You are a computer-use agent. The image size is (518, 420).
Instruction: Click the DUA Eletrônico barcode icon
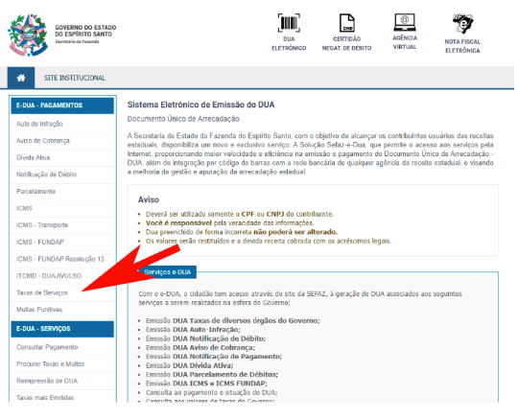289,23
